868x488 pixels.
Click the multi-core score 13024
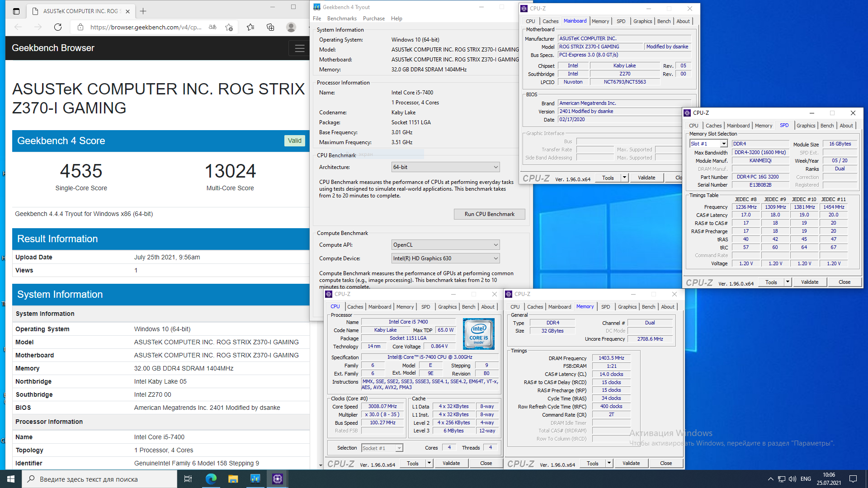point(230,171)
